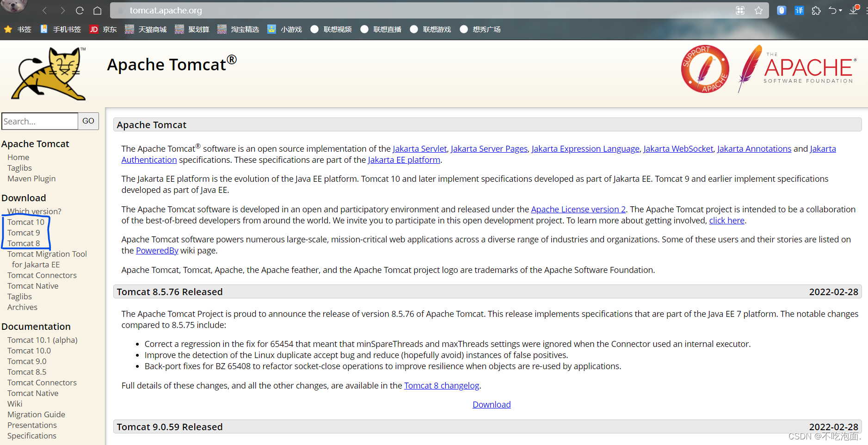
Task: Open 手机书签 bookmark
Action: 60,29
